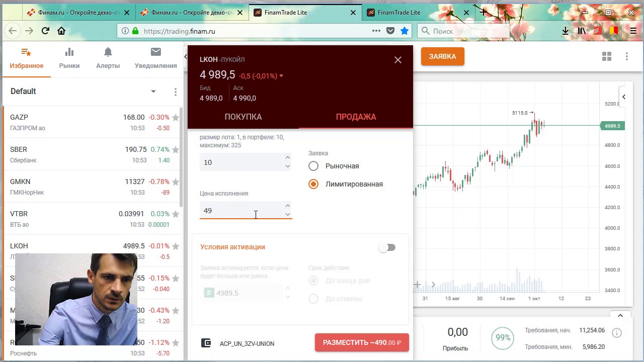Image resolution: width=644 pixels, height=362 pixels.
Task: Click the account wallet icon
Action: point(206,343)
